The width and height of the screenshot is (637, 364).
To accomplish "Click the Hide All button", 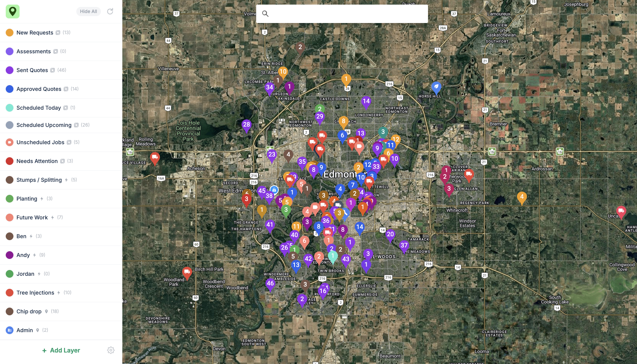I will 89,12.
